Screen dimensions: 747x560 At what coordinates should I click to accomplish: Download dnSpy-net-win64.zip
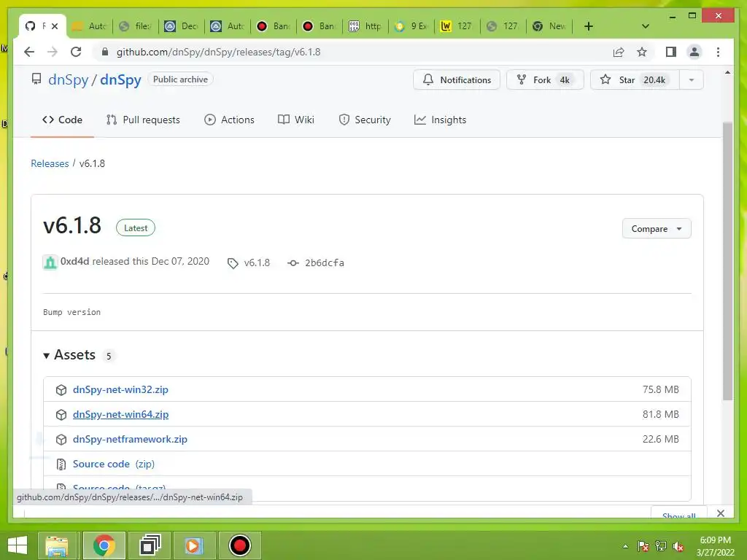(120, 414)
